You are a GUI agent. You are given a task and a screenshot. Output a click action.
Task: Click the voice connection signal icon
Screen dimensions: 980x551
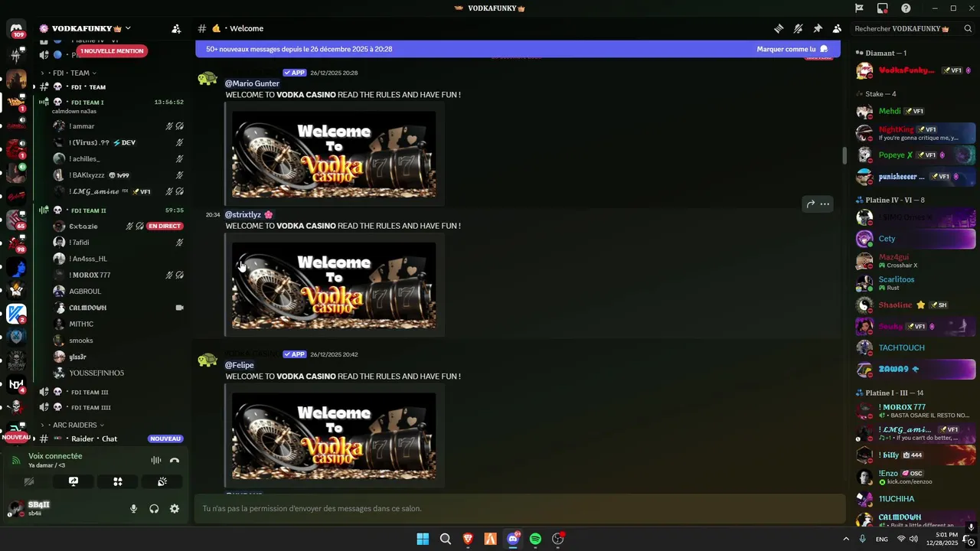coord(15,460)
